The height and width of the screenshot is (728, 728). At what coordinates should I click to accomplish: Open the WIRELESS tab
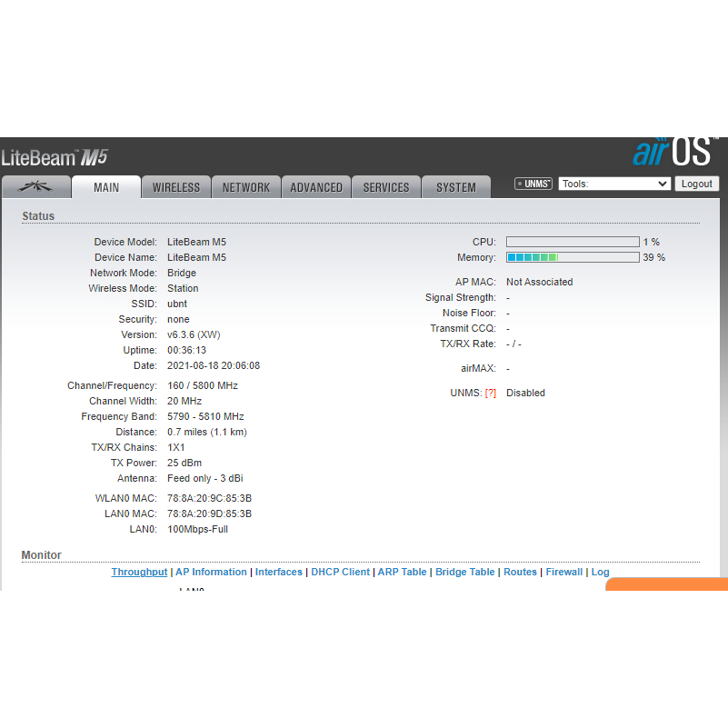176,187
